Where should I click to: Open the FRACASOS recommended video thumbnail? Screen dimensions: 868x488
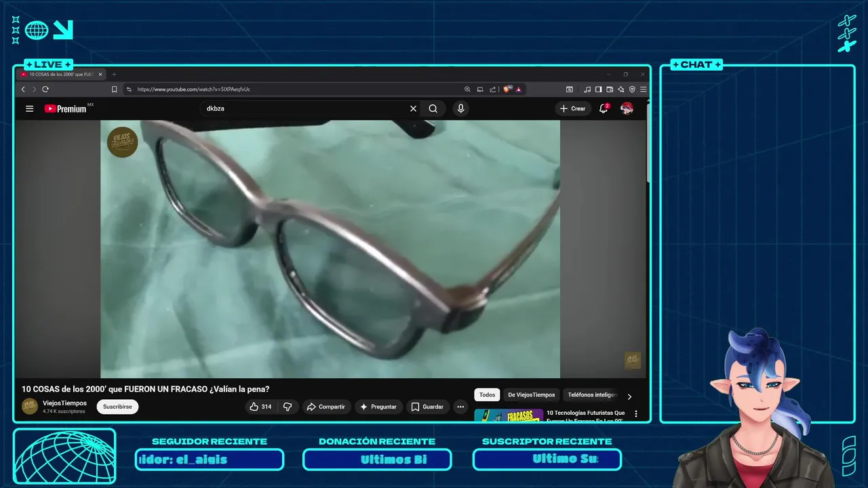coord(509,415)
